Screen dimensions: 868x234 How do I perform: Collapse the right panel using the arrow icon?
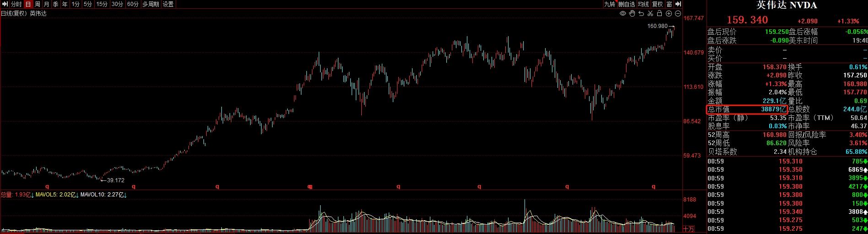[x=679, y=4]
